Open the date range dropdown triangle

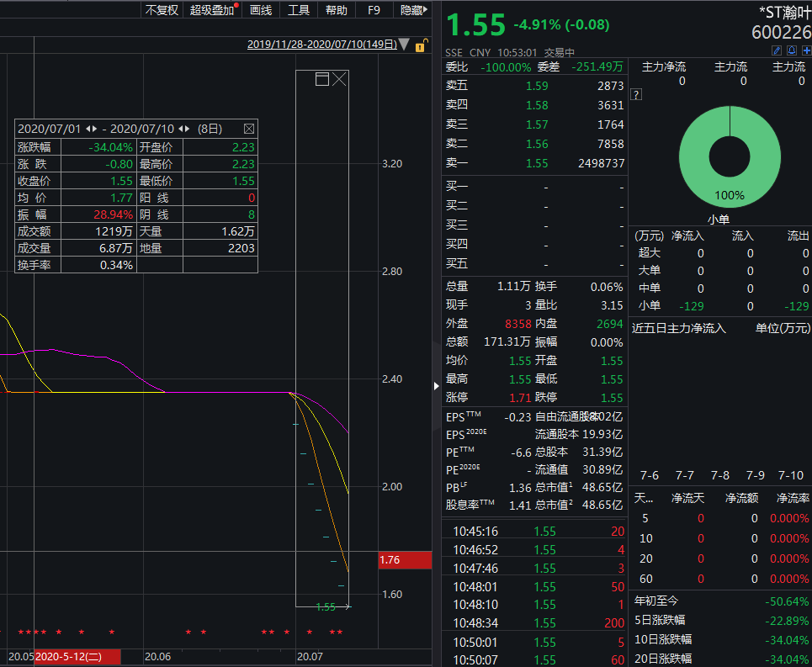point(405,45)
